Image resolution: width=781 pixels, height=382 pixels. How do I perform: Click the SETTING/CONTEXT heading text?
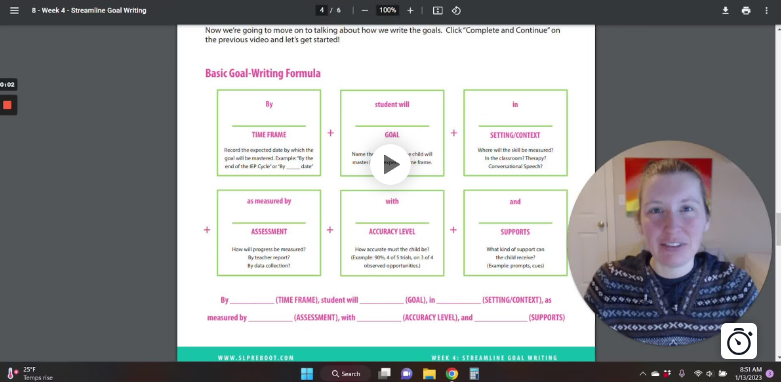tap(515, 135)
